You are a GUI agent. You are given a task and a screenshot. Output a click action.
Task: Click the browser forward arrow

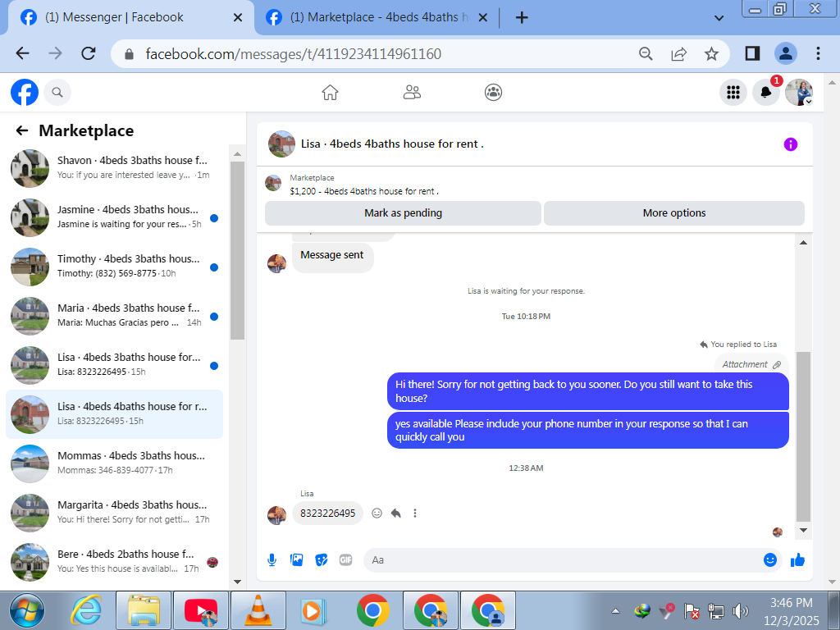coord(55,53)
